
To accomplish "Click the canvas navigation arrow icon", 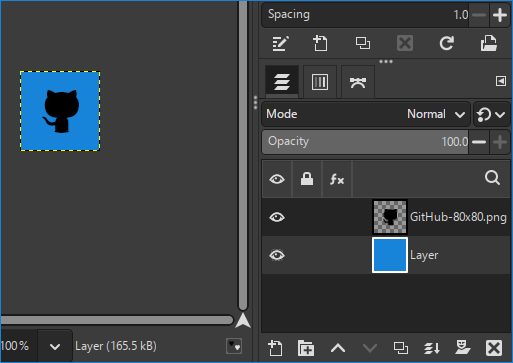I will click(243, 321).
